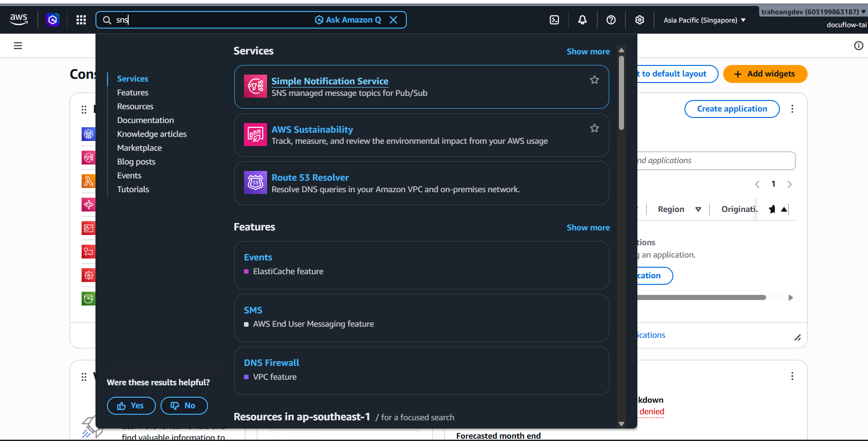Screen dimensions: 868x441
Task: Select the Resources search category
Action: (135, 106)
